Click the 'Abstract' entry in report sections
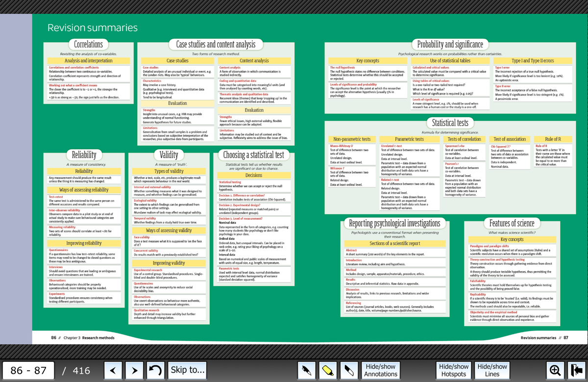This screenshot has height=382, width=588. [x=351, y=250]
